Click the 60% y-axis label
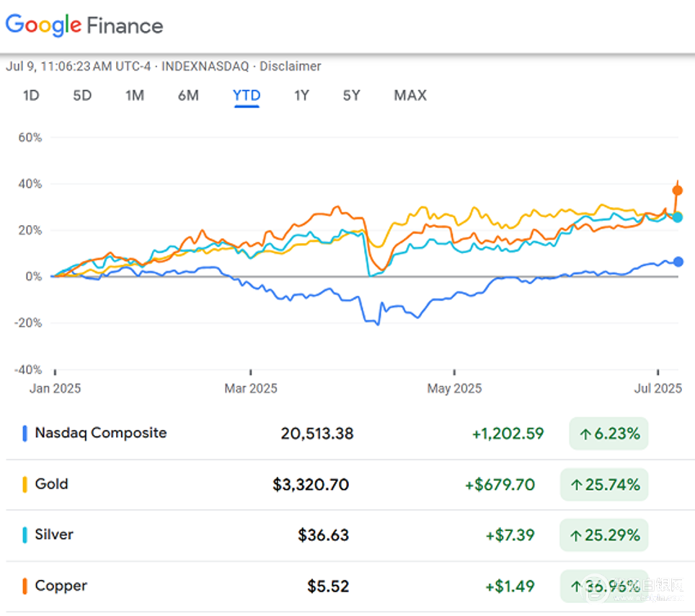 (x=30, y=138)
